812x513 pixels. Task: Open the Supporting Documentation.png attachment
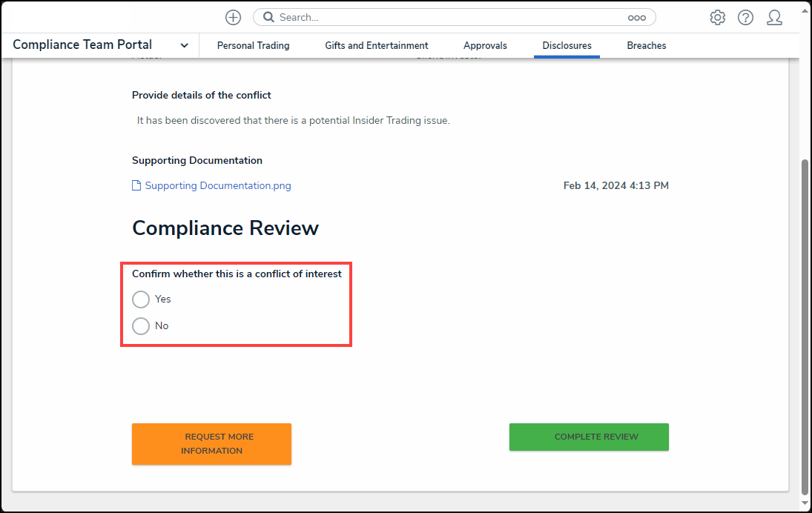click(217, 185)
